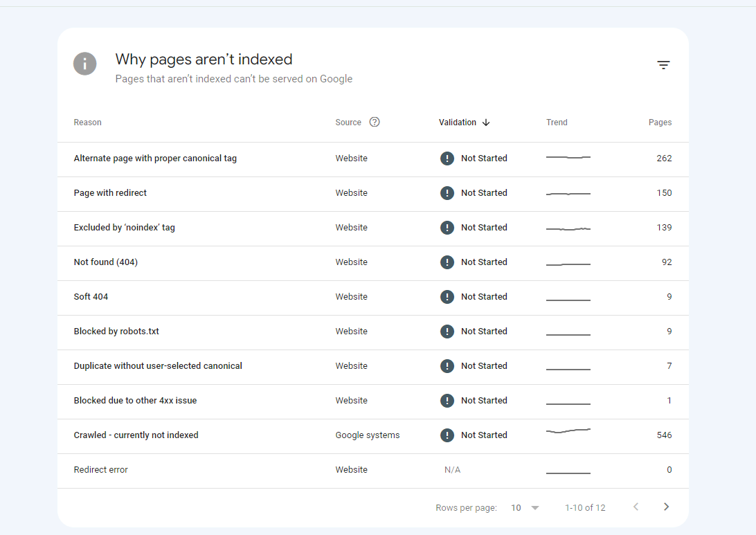Viewport: 756px width, 535px height.
Task: Click the Validation sort arrow
Action: (487, 122)
